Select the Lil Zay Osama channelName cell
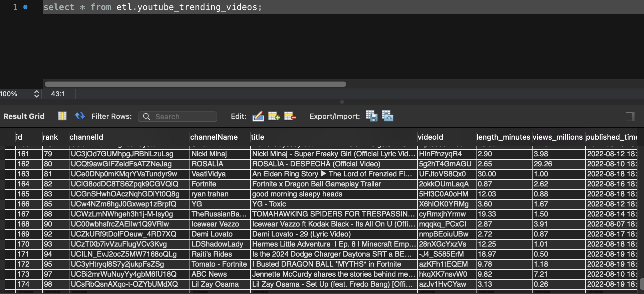 [220, 284]
